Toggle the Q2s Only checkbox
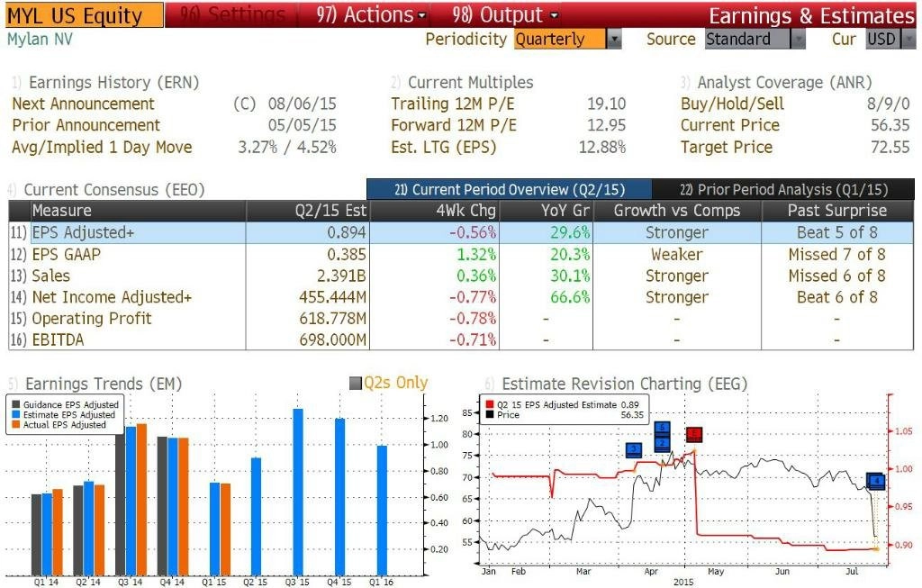 click(355, 384)
